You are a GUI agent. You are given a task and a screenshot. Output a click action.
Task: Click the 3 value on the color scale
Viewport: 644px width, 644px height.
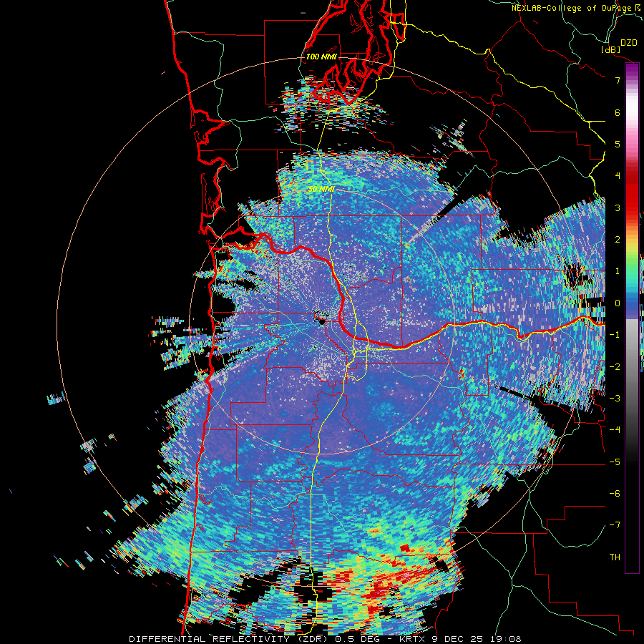[x=618, y=208]
